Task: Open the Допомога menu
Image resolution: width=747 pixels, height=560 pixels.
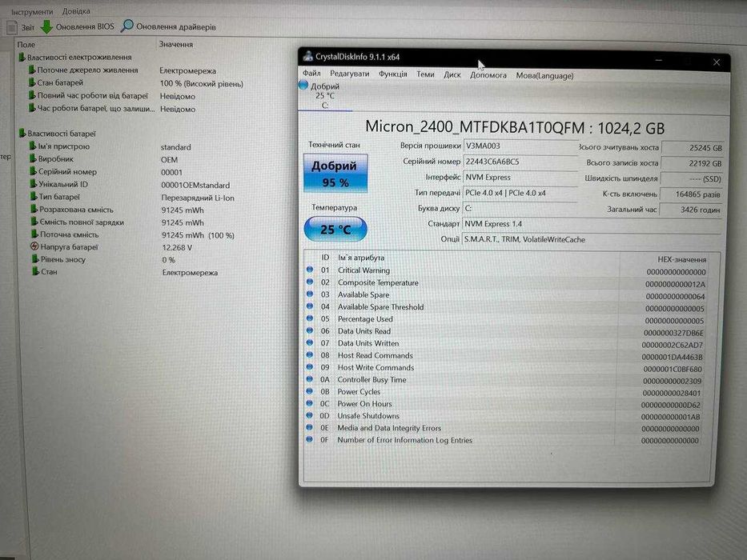Action: click(x=488, y=75)
